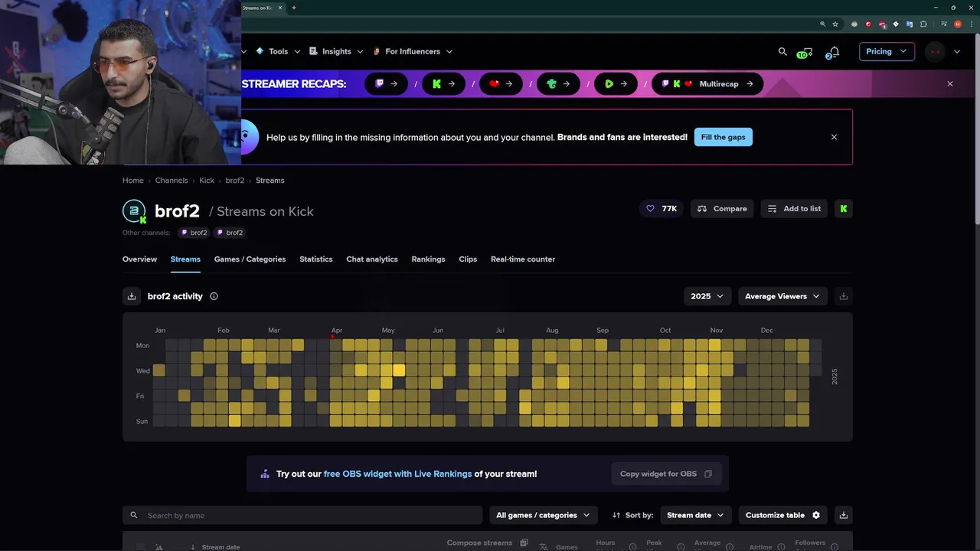
Task: Expand the Tools menu
Action: [x=278, y=51]
